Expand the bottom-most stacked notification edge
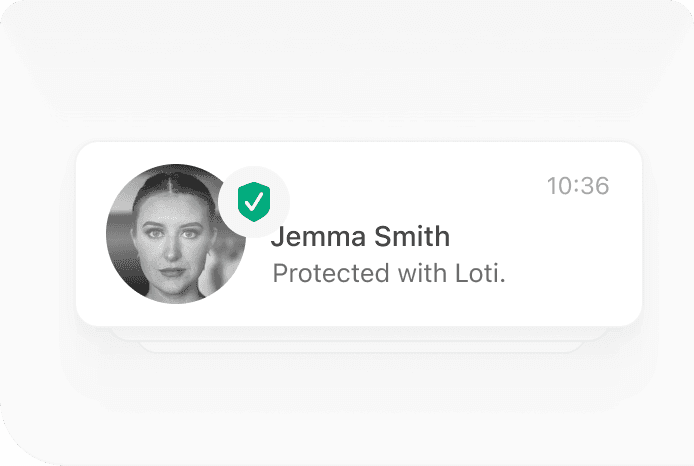This screenshot has width=694, height=466. point(359,347)
